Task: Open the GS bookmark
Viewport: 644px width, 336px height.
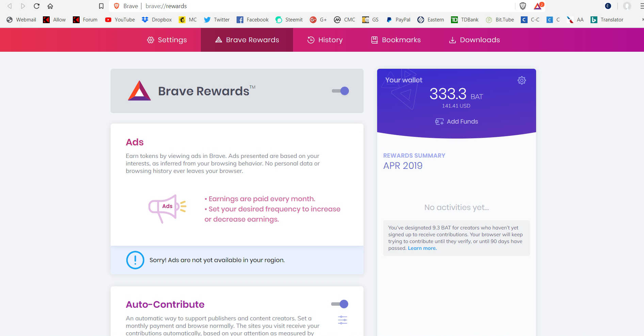Action: 370,20
